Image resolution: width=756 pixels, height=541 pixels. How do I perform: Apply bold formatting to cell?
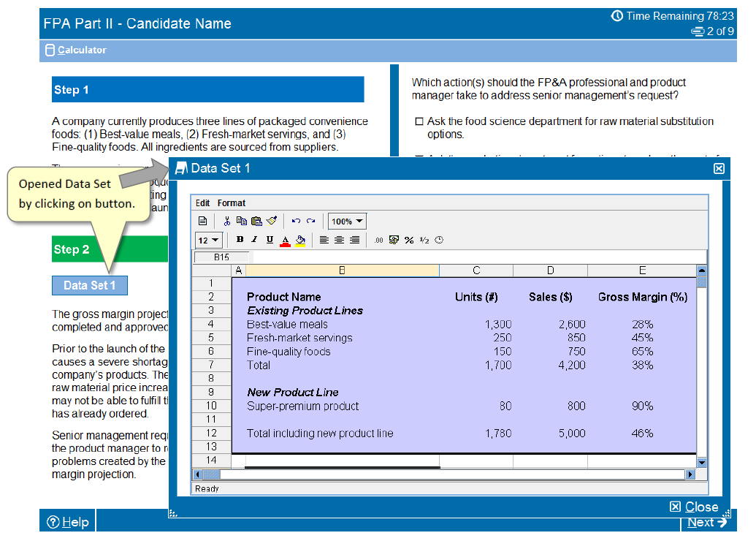(x=240, y=240)
